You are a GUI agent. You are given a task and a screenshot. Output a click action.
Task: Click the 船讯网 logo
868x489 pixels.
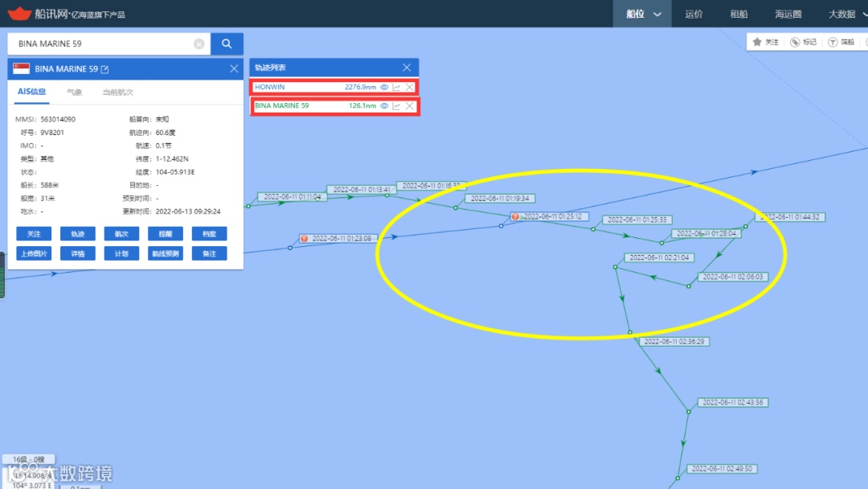pyautogui.click(x=66, y=14)
